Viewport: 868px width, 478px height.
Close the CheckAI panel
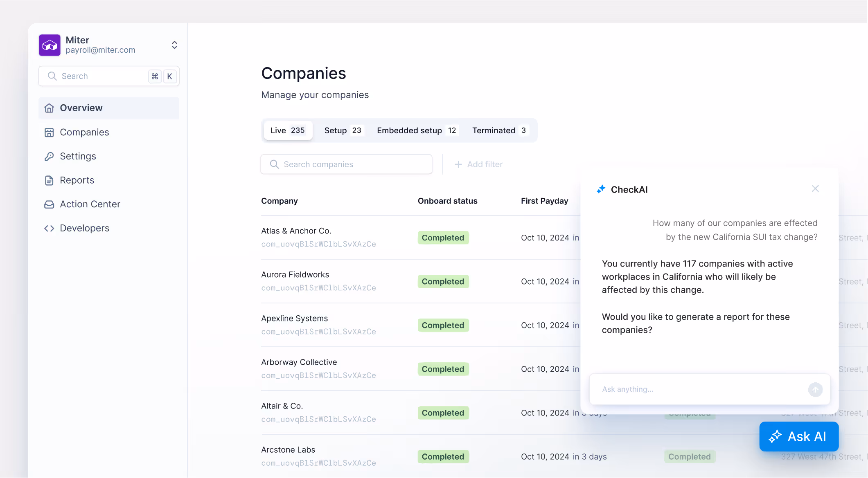click(x=815, y=189)
